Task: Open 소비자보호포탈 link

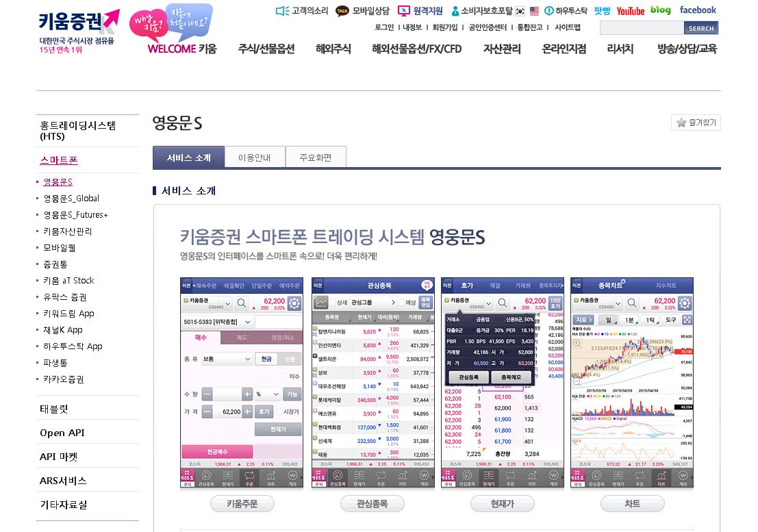Action: pos(481,11)
